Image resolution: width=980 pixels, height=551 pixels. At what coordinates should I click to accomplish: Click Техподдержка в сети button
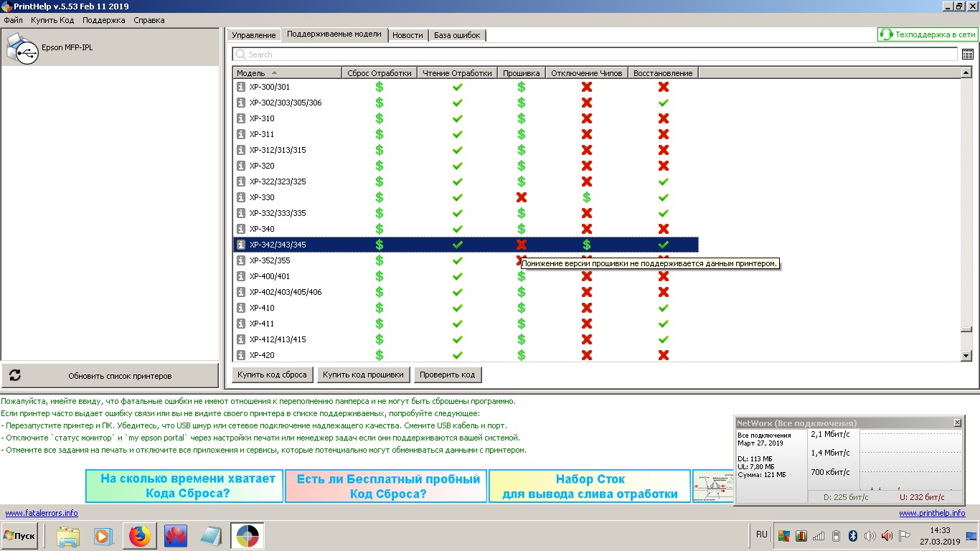(x=927, y=34)
